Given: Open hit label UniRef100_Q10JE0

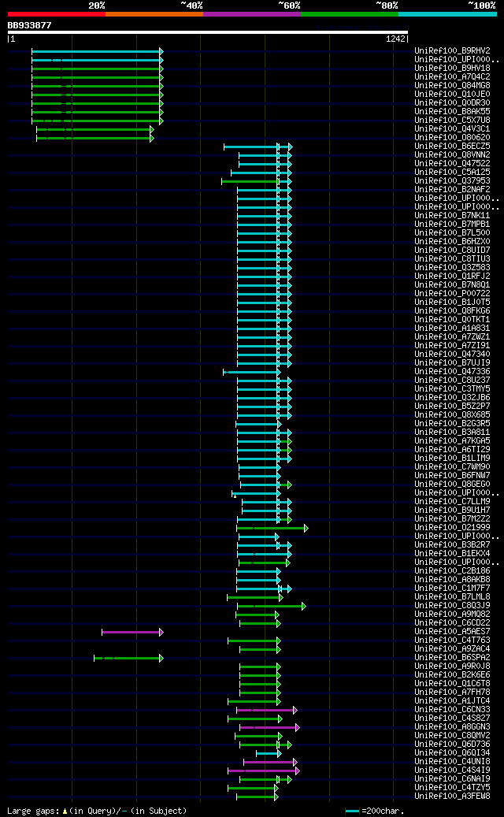Looking at the screenshot, I should pos(452,94).
